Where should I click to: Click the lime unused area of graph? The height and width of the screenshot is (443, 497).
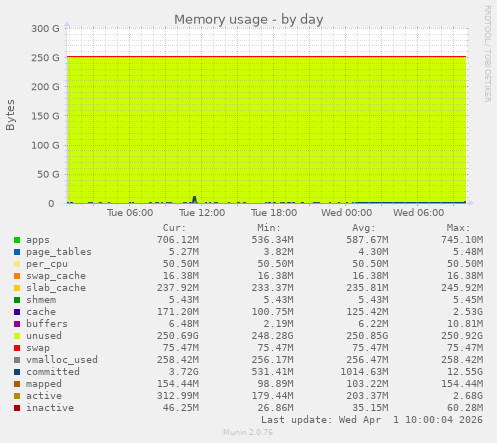click(267, 129)
